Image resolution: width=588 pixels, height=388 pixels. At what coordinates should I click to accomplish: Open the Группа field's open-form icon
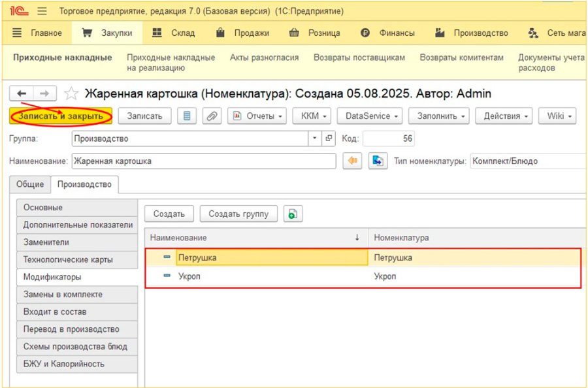[x=329, y=138]
